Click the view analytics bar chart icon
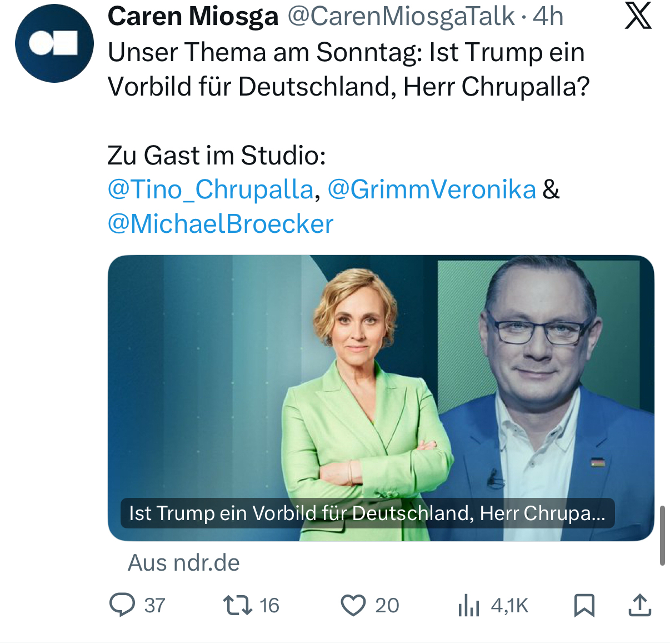The height and width of the screenshot is (644, 670). pyautogui.click(x=468, y=605)
